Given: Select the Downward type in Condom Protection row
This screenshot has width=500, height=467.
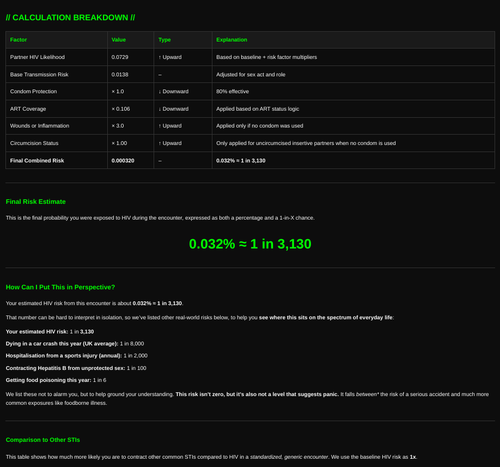Looking at the screenshot, I should [173, 91].
